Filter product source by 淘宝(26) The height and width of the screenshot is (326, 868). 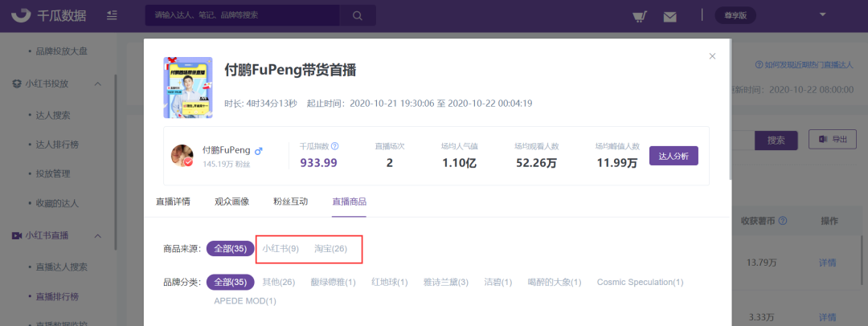[330, 248]
